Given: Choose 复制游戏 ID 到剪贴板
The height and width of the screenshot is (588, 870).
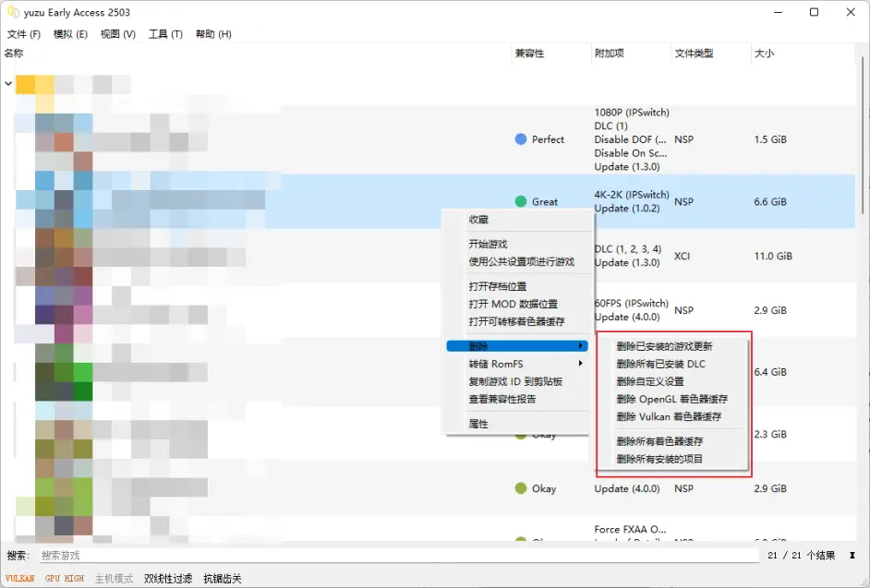Looking at the screenshot, I should click(515, 381).
